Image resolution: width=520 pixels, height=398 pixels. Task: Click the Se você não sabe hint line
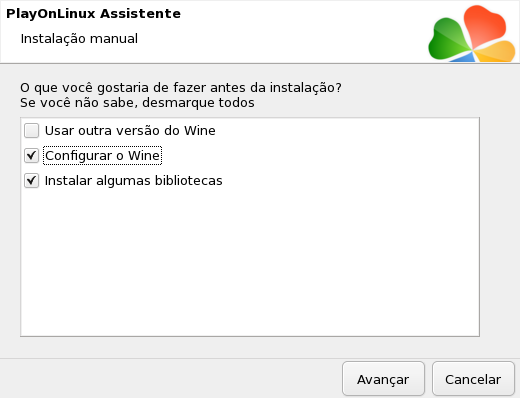pyautogui.click(x=137, y=103)
